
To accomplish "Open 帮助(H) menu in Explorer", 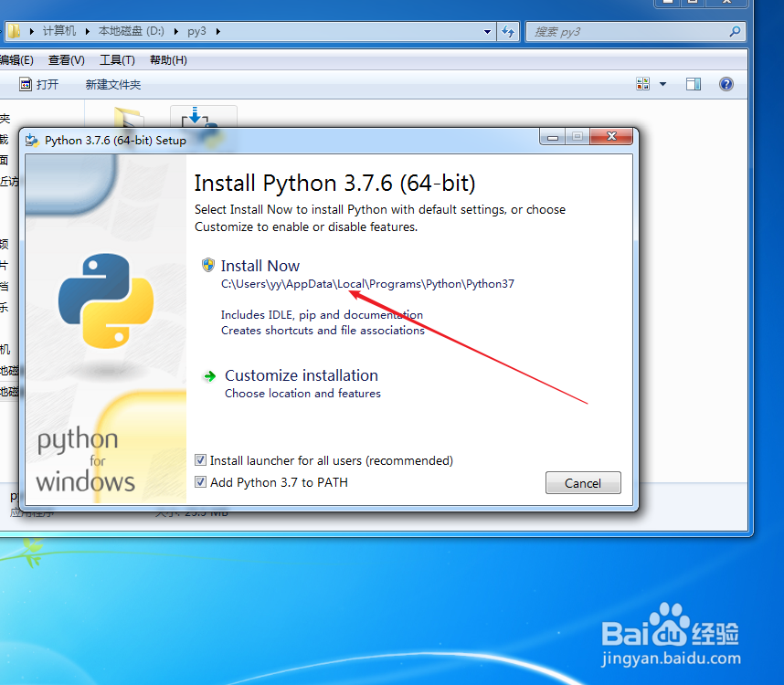I will click(168, 60).
